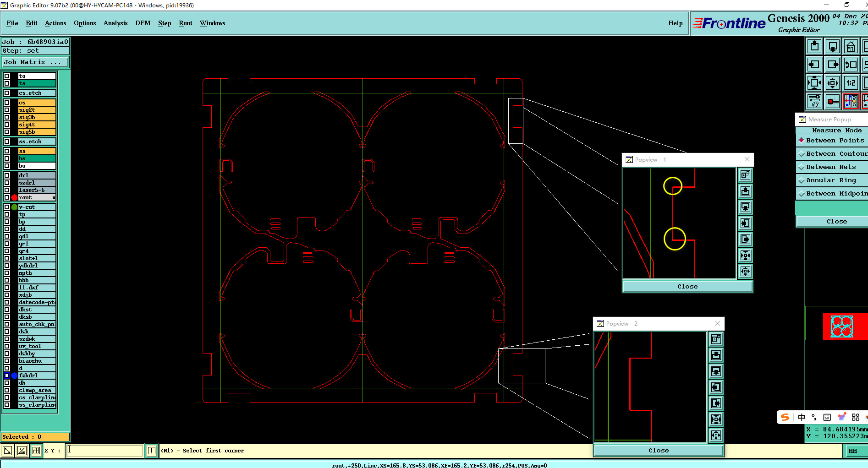The width and height of the screenshot is (868, 468).
Task: Select 'Between Midpoint' measure mode
Action: pyautogui.click(x=832, y=194)
